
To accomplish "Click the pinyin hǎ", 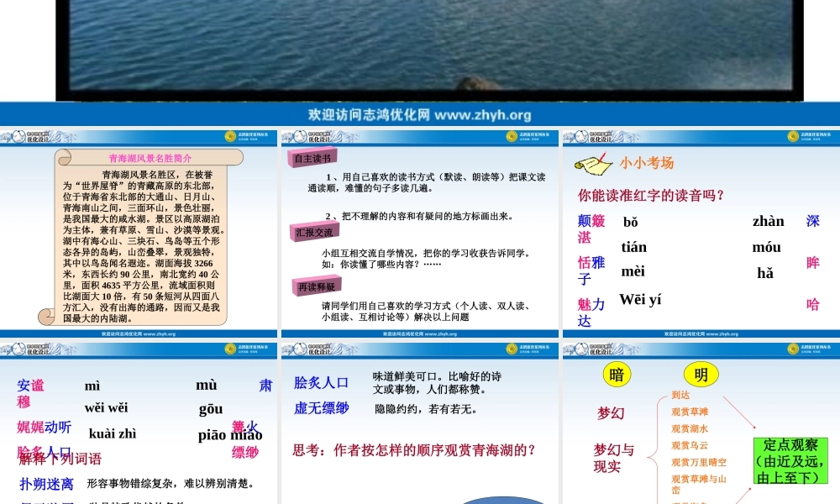I will point(765,273).
